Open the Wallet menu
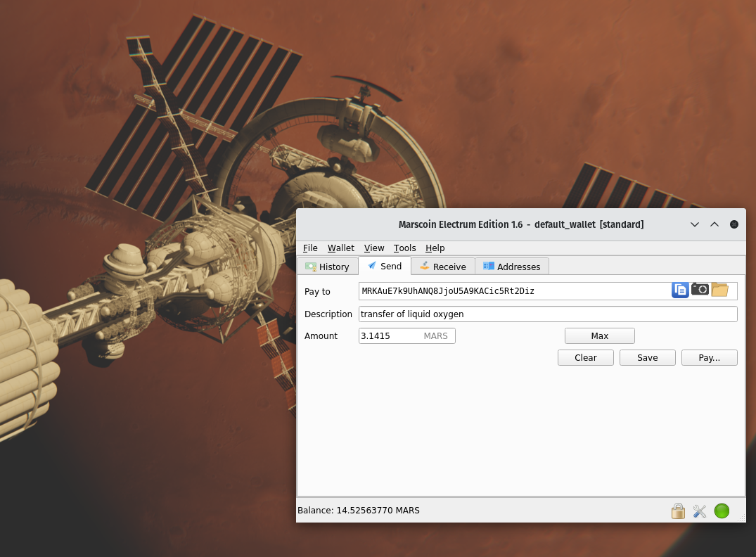The image size is (756, 557). pos(340,248)
